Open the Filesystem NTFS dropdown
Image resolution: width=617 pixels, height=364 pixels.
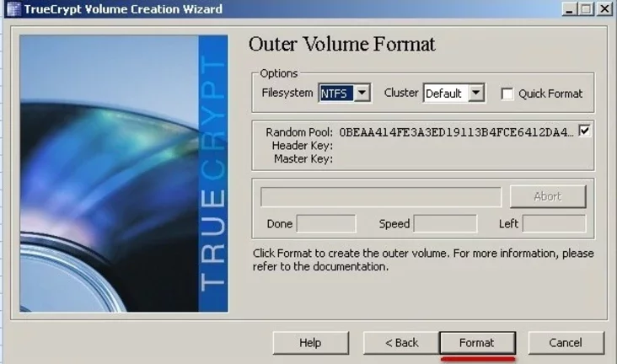pyautogui.click(x=362, y=94)
